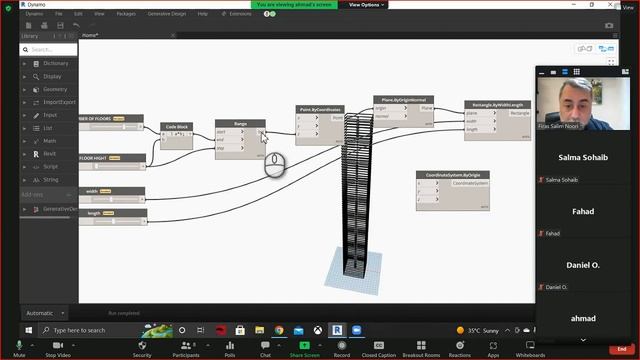Image resolution: width=640 pixels, height=360 pixels.
Task: Open Zoom Chat
Action: [265, 346]
